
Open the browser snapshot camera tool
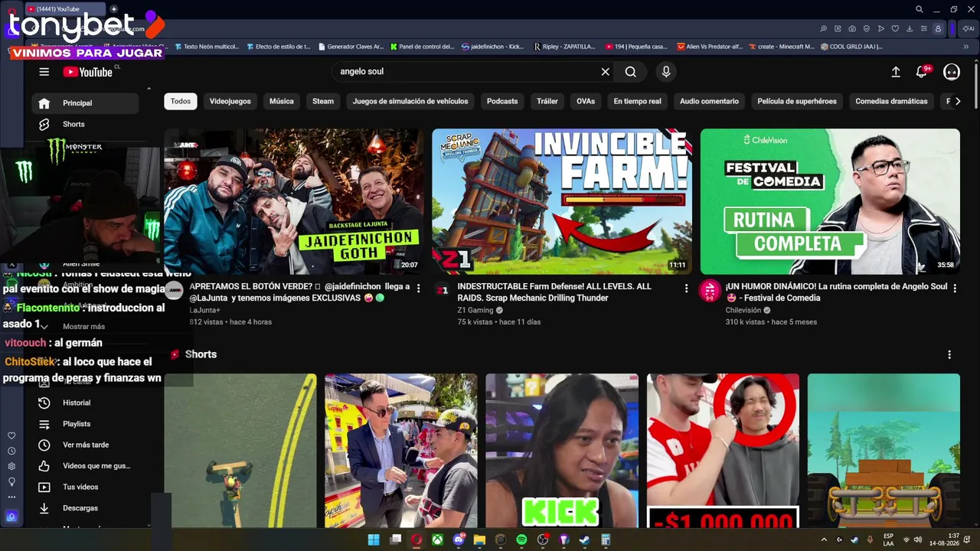[x=852, y=29]
